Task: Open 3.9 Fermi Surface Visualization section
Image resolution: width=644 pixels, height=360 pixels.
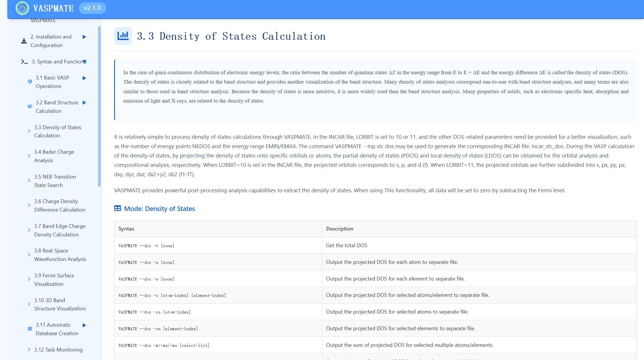Action: [x=54, y=280]
